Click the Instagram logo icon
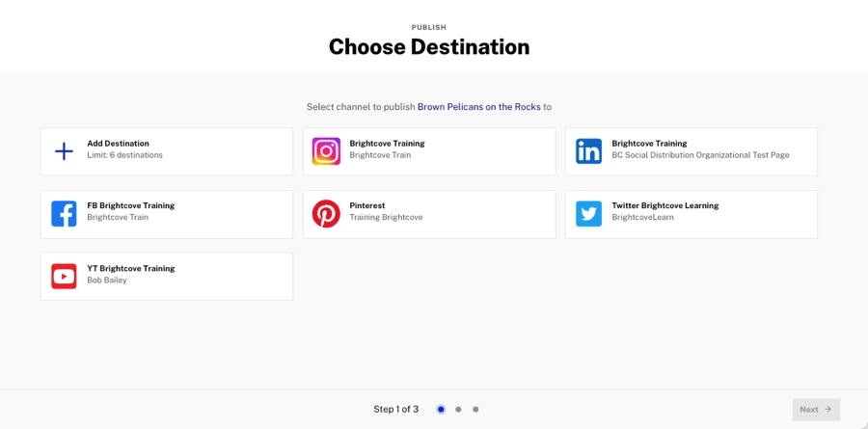Screen dimensions: 868x429 click(326, 151)
